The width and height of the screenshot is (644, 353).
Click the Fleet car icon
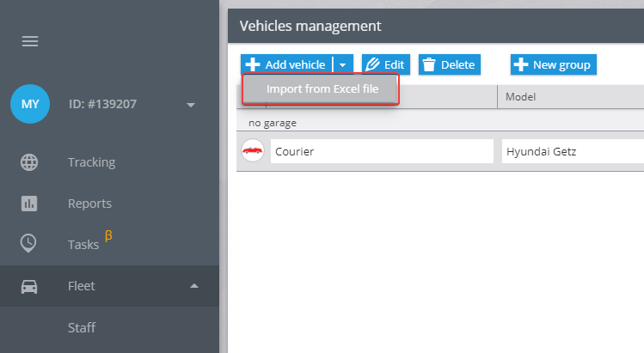point(29,286)
